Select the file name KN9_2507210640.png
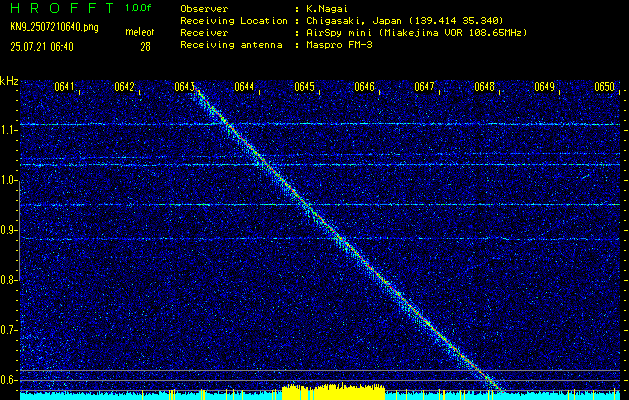This screenshot has width=629, height=400. coord(54,27)
